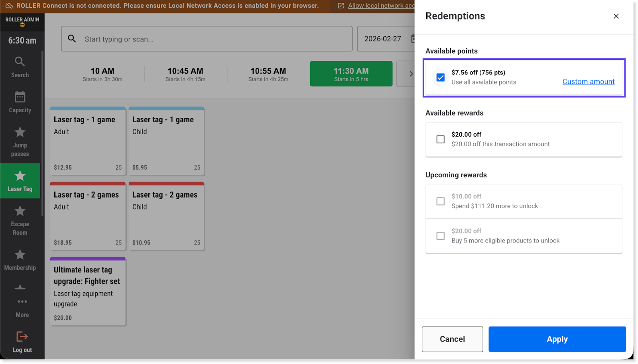Open the Capacity calendar icon

click(x=20, y=97)
